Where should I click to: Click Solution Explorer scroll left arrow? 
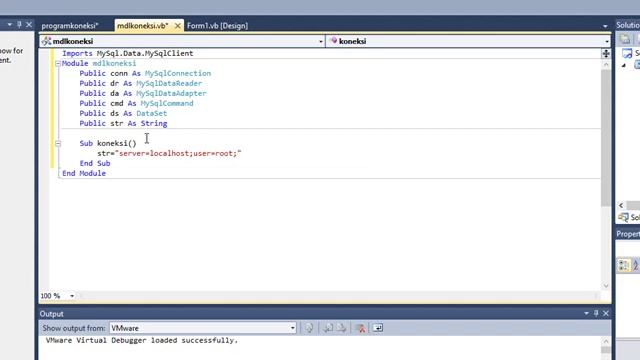pos(621,205)
